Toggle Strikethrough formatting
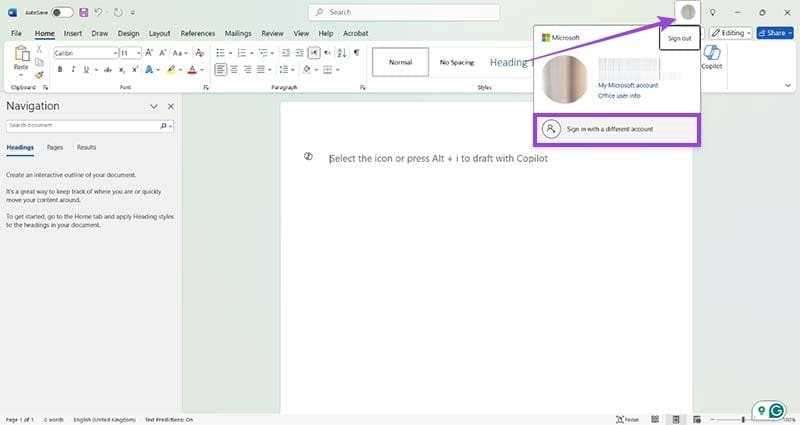 pos(108,70)
